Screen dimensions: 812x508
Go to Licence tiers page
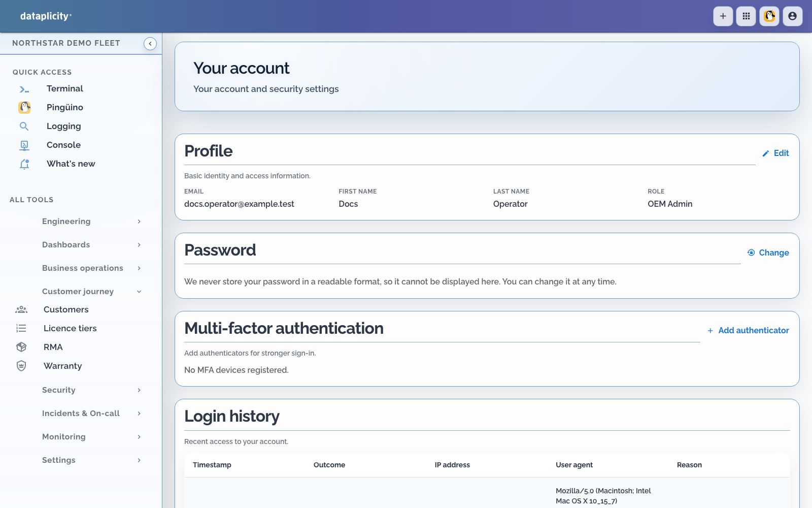[70, 328]
